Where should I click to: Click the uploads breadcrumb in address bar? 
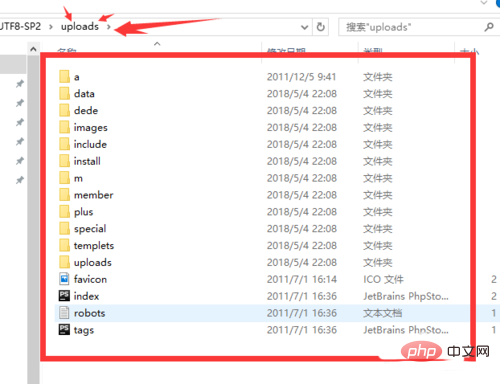(80, 26)
